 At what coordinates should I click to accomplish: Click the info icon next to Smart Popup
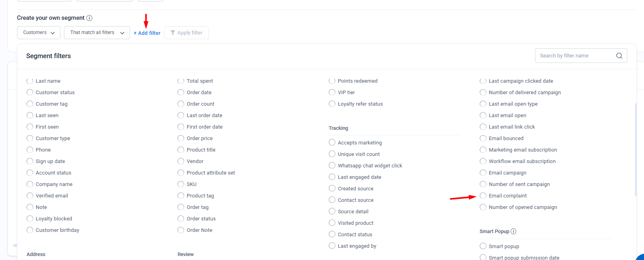513,232
